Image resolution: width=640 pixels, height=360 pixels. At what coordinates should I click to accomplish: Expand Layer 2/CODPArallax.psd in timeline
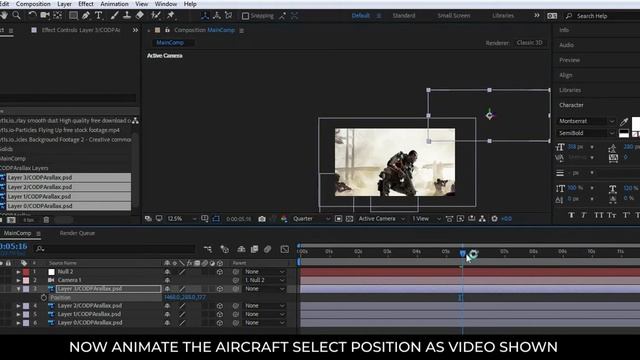(x=18, y=306)
